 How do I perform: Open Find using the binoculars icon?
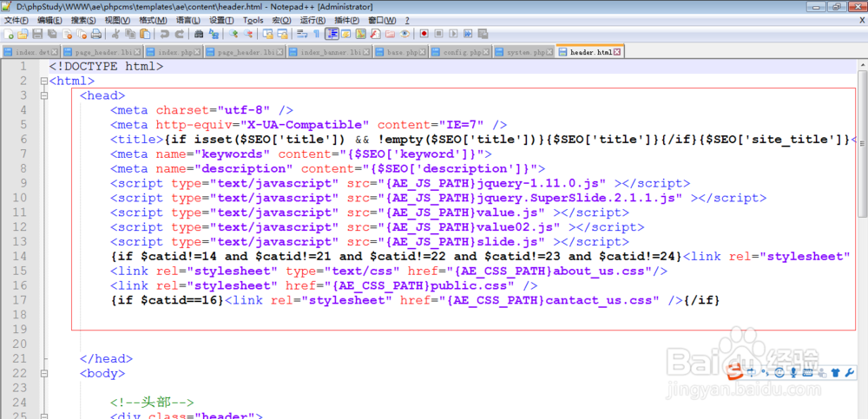(199, 34)
